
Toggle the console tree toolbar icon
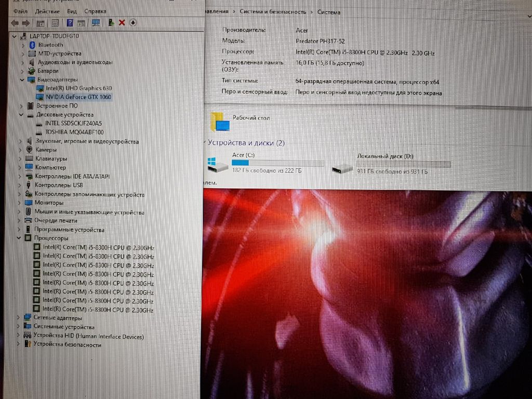(41, 23)
